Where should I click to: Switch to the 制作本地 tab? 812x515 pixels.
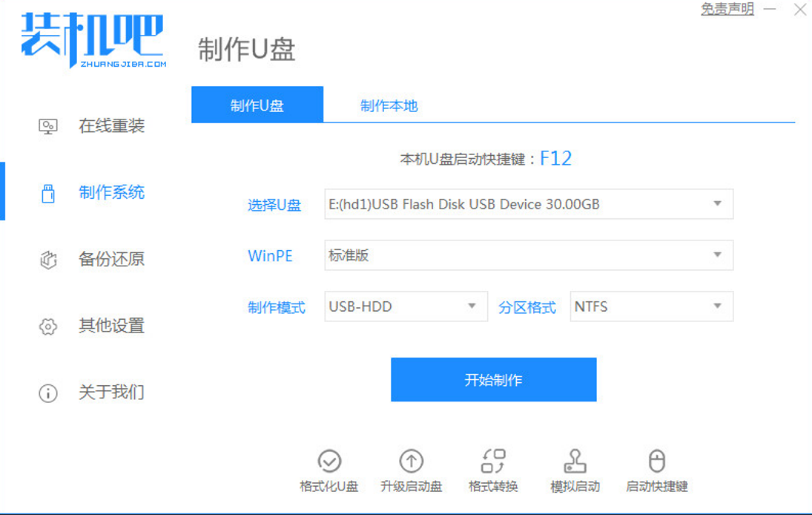pyautogui.click(x=389, y=105)
